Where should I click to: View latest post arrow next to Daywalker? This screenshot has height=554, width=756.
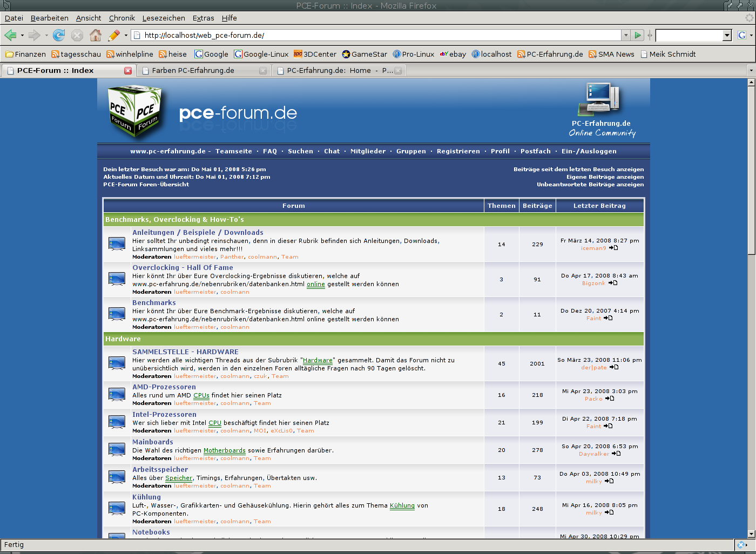point(616,454)
